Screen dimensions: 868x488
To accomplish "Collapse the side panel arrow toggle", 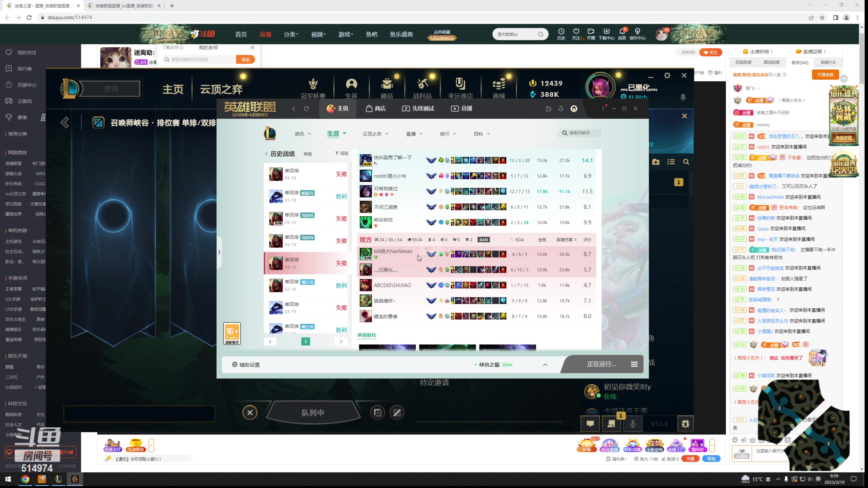I will click(x=219, y=252).
